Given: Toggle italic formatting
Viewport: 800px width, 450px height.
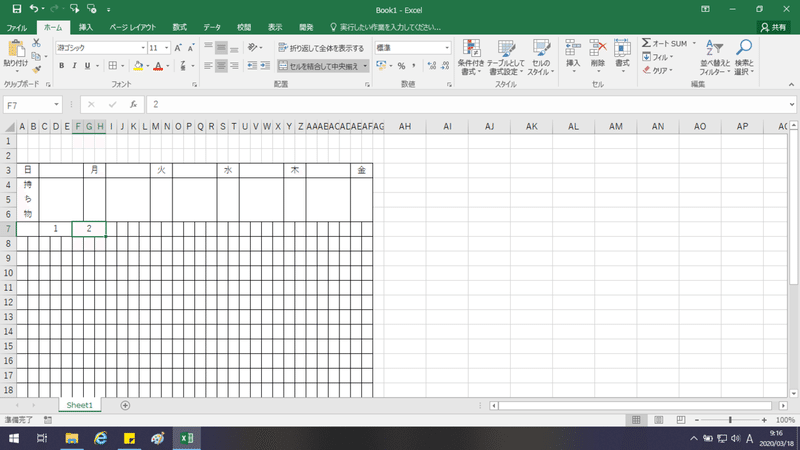Looking at the screenshot, I should coord(74,66).
